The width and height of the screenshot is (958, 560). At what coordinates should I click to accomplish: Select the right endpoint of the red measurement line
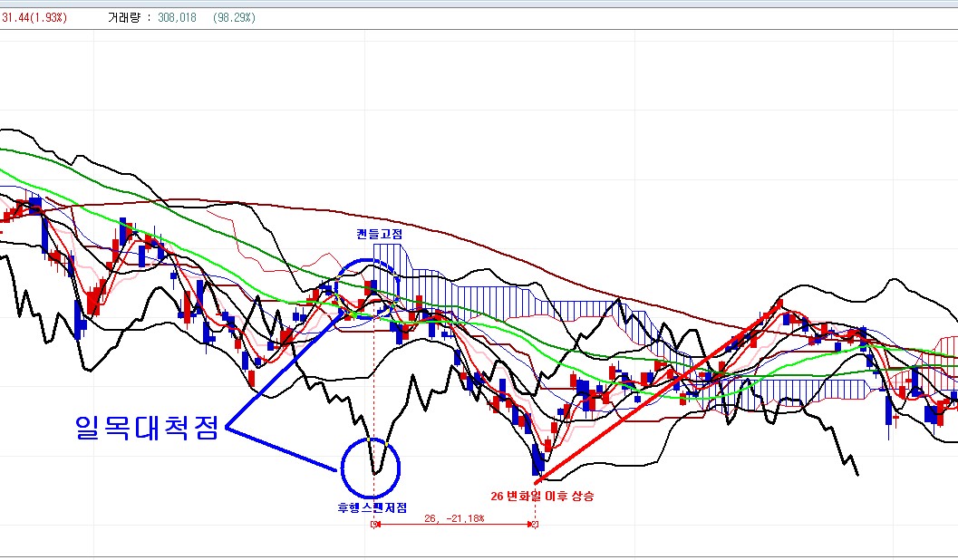pos(534,525)
